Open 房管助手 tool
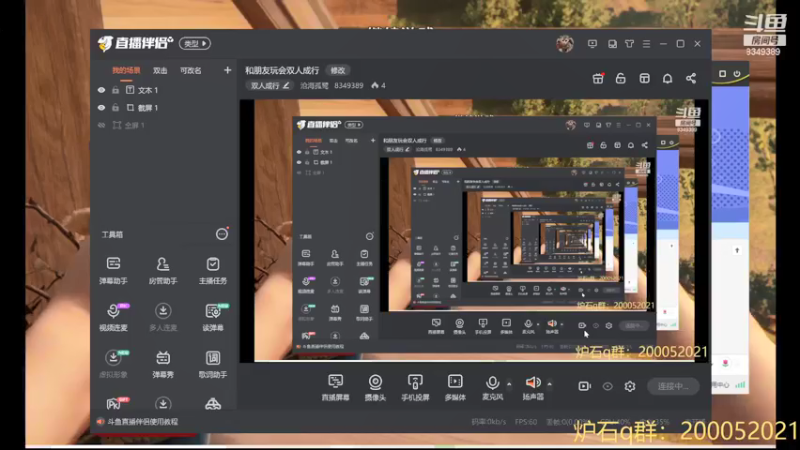The height and width of the screenshot is (450, 800). click(163, 270)
